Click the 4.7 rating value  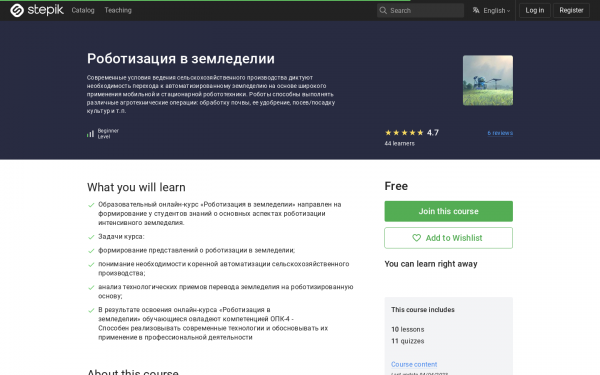[x=433, y=133]
